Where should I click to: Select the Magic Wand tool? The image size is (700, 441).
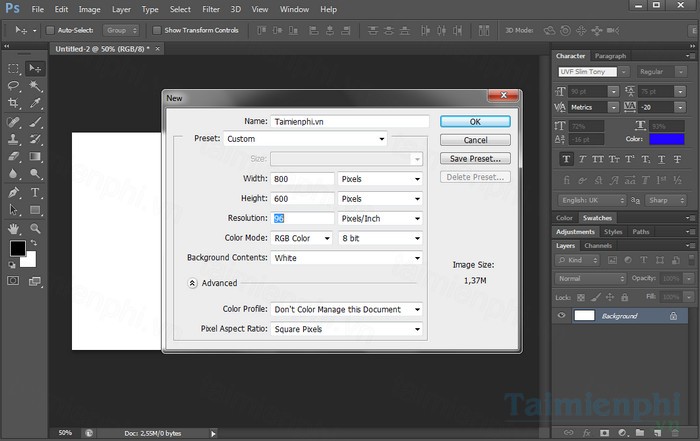[35, 86]
